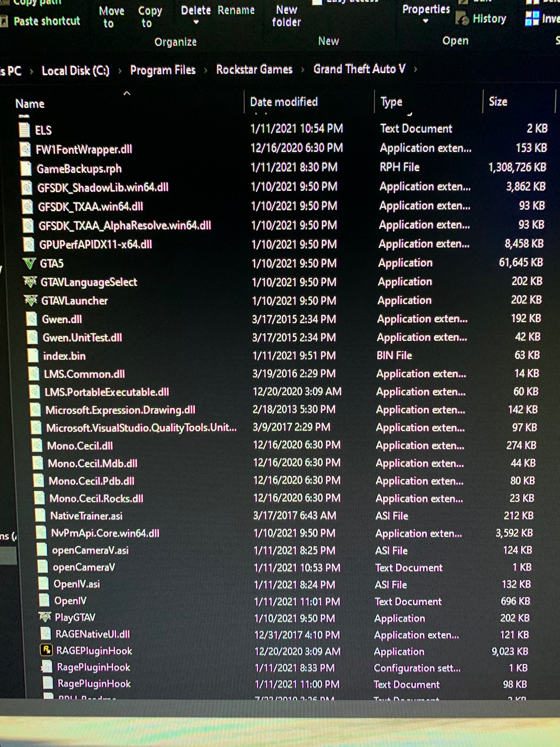Select the Microsoft.Expression.Drawing.dll file icon
The width and height of the screenshot is (560, 747).
coord(36,410)
